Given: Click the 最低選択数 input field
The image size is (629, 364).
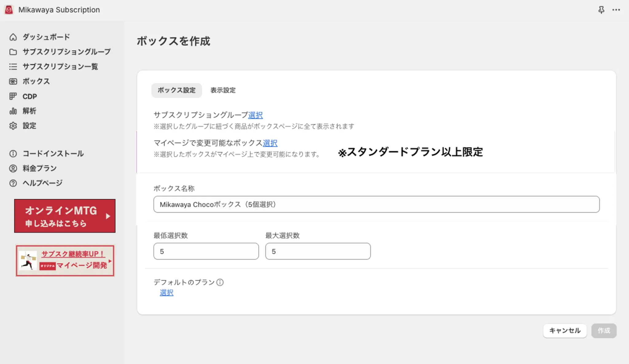Looking at the screenshot, I should (206, 251).
